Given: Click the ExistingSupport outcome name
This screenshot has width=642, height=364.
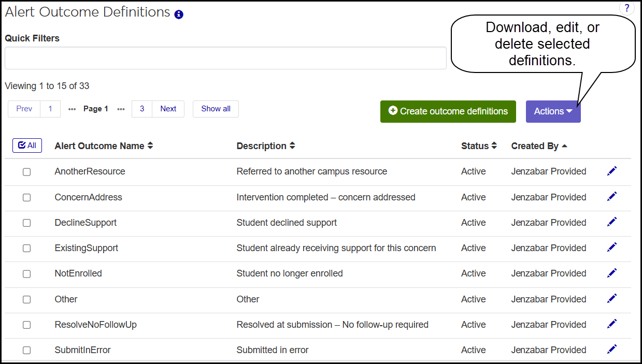Looking at the screenshot, I should (x=87, y=248).
